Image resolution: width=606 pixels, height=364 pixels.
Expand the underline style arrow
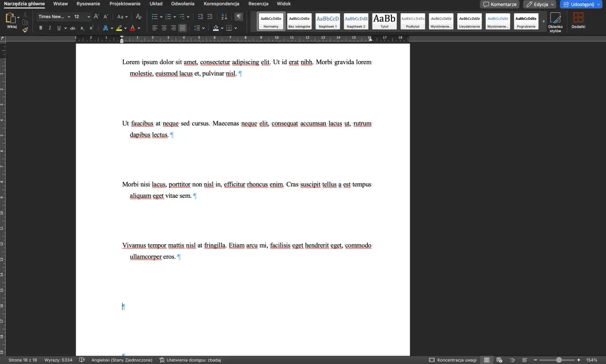pos(65,28)
